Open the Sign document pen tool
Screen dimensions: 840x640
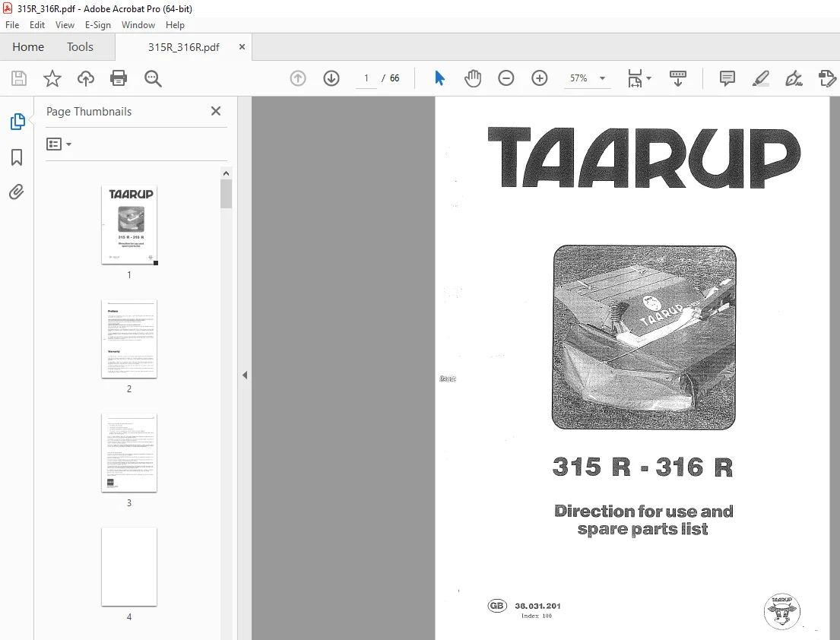[794, 78]
